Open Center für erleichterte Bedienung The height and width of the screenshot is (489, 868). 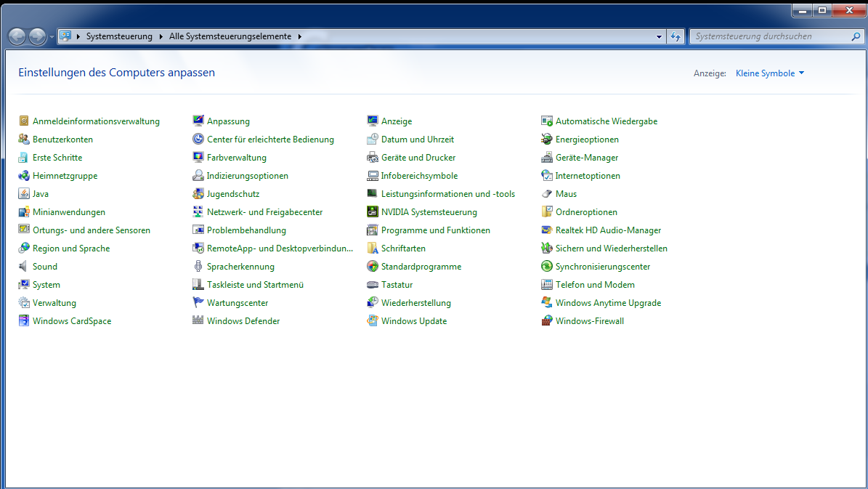click(x=271, y=139)
